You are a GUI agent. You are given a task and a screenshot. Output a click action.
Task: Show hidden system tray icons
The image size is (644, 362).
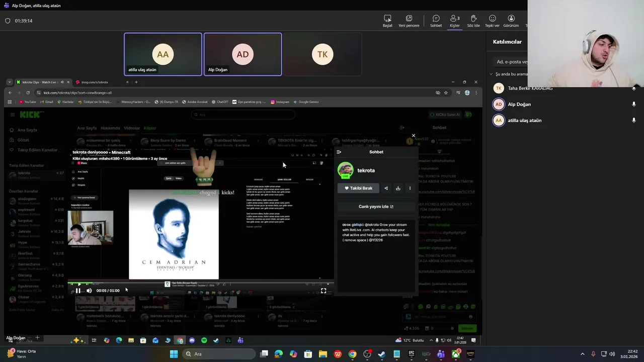(x=583, y=354)
